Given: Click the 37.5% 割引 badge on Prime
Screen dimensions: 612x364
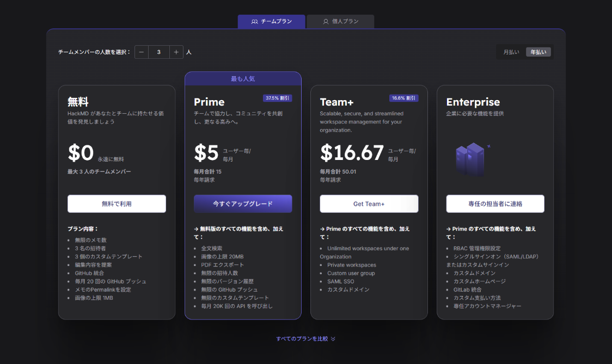Looking at the screenshot, I should [x=278, y=98].
